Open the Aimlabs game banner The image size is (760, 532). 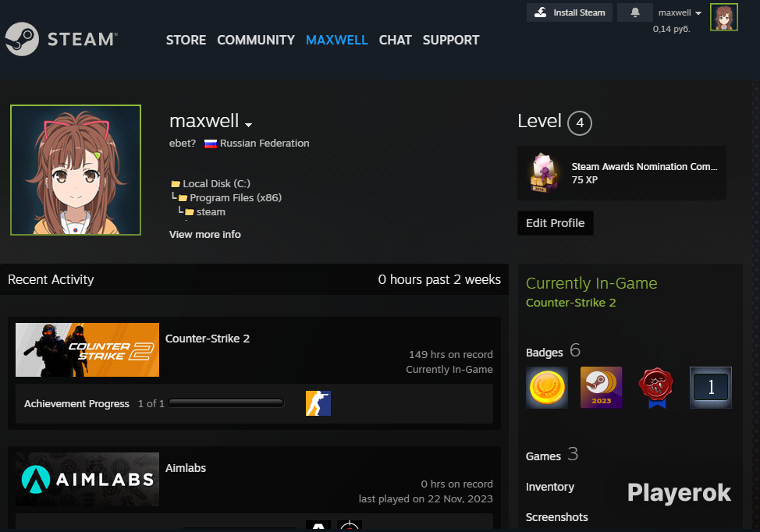pos(87,479)
